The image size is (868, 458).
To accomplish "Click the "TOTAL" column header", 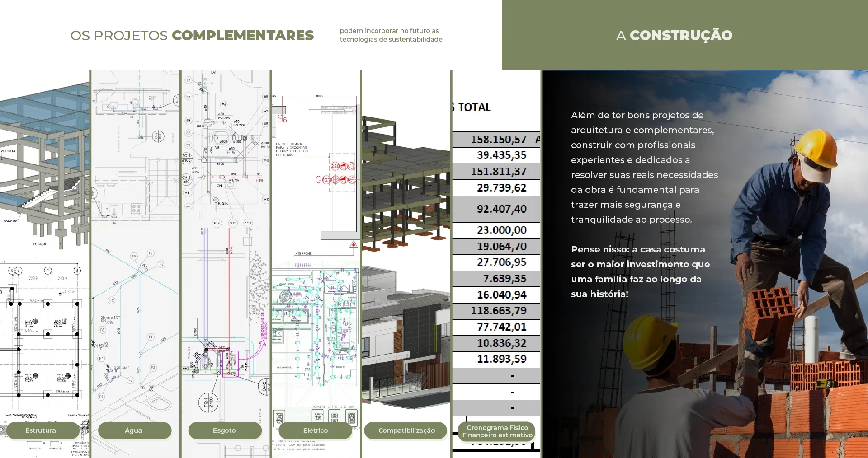I will coord(474,107).
